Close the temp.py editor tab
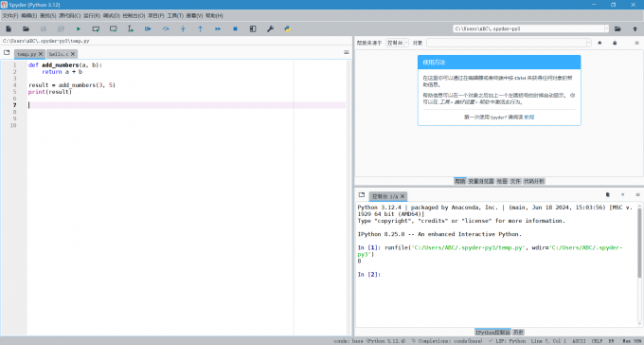 41,54
